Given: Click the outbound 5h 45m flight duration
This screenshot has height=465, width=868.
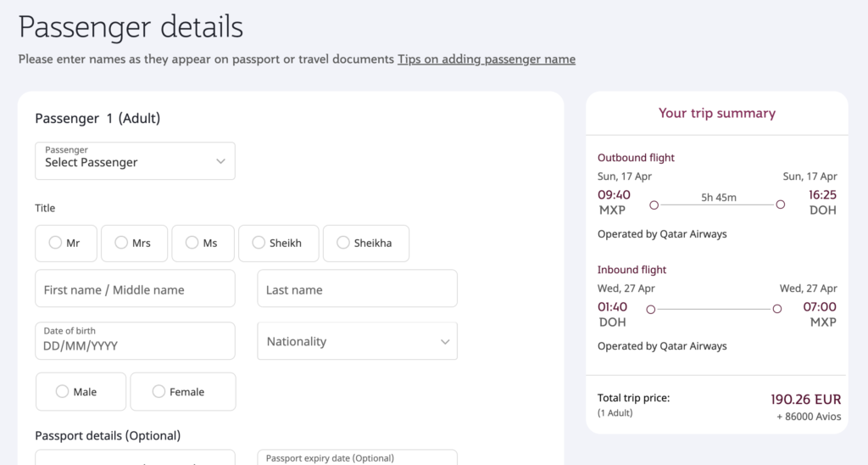Looking at the screenshot, I should [718, 198].
